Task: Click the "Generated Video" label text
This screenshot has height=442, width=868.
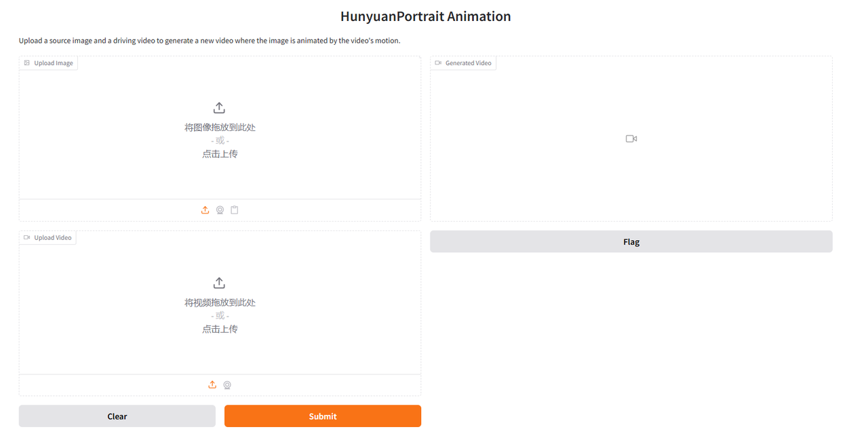Action: pyautogui.click(x=469, y=63)
